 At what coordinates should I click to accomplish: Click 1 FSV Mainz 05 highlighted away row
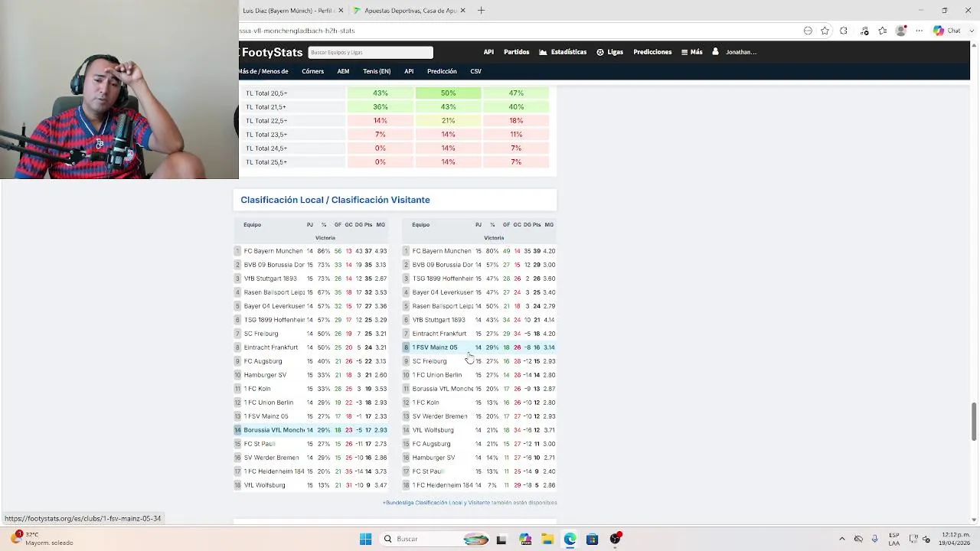479,347
